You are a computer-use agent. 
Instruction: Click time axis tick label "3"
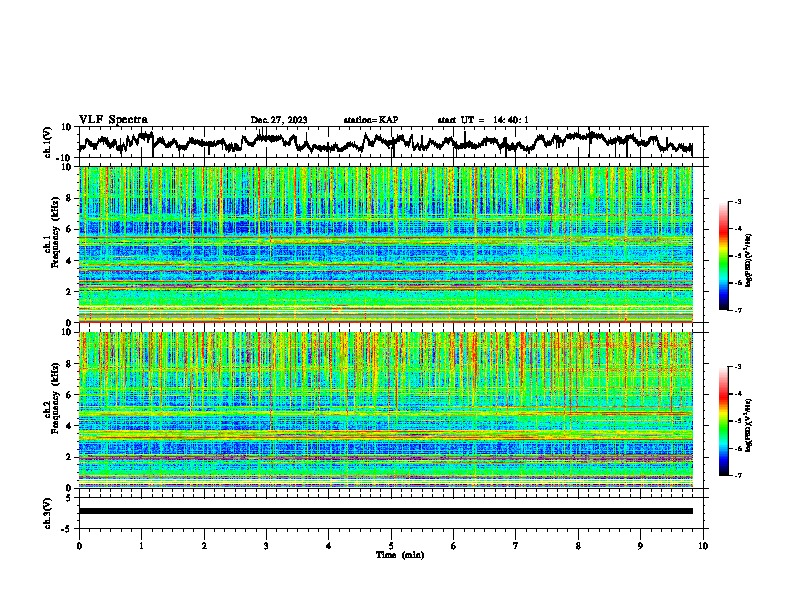tap(266, 546)
